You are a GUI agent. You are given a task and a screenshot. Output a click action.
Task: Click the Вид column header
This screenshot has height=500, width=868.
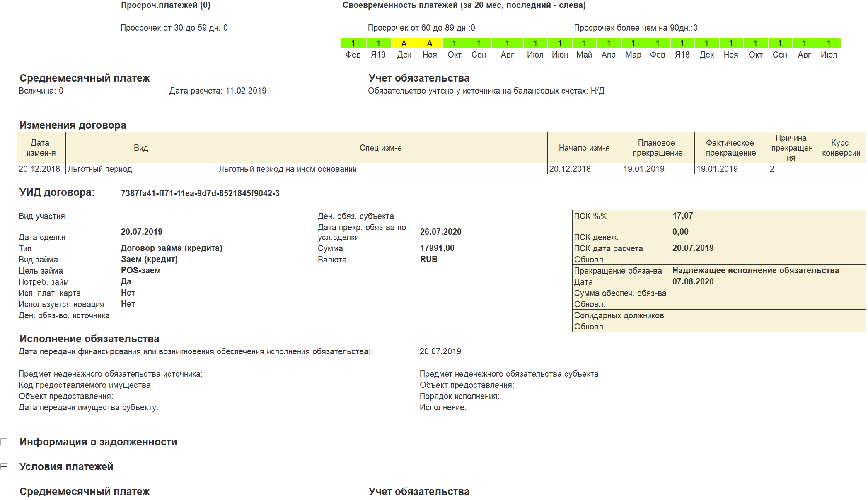[x=141, y=148]
